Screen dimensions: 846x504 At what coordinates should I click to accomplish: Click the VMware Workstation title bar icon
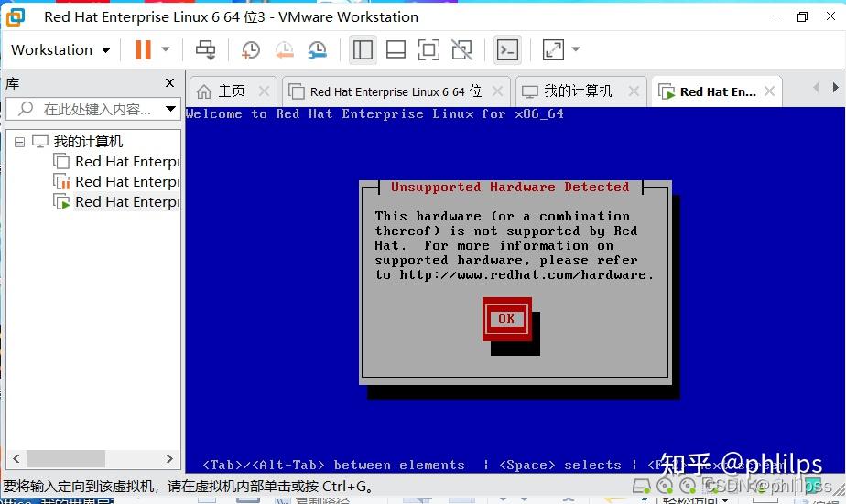[x=16, y=17]
